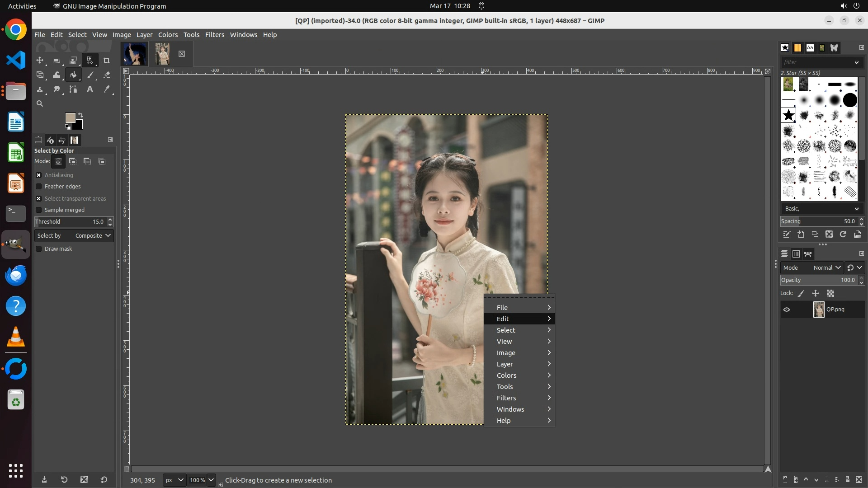The image size is (868, 488).
Task: Select the Zoom tool
Action: point(40,103)
